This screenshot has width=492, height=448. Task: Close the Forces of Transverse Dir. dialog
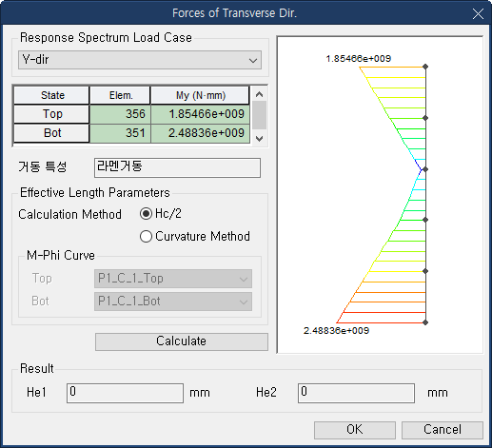478,14
